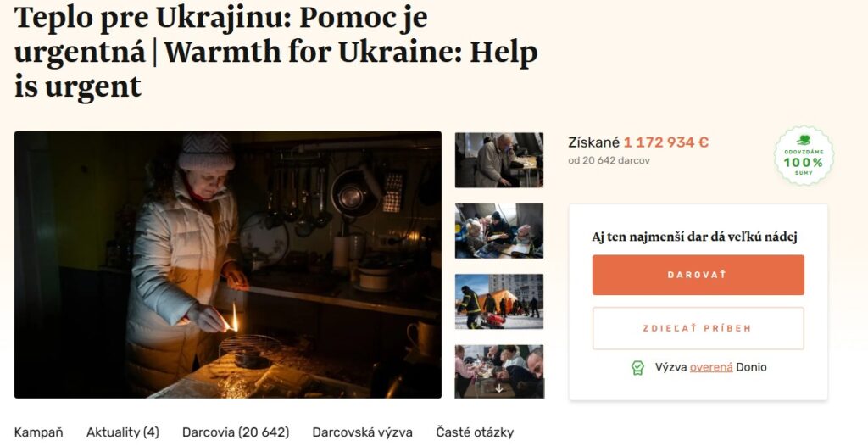Click 'Aj ten najmenší dar dá veľkú nádej' text
868x446 pixels.
pyautogui.click(x=695, y=237)
